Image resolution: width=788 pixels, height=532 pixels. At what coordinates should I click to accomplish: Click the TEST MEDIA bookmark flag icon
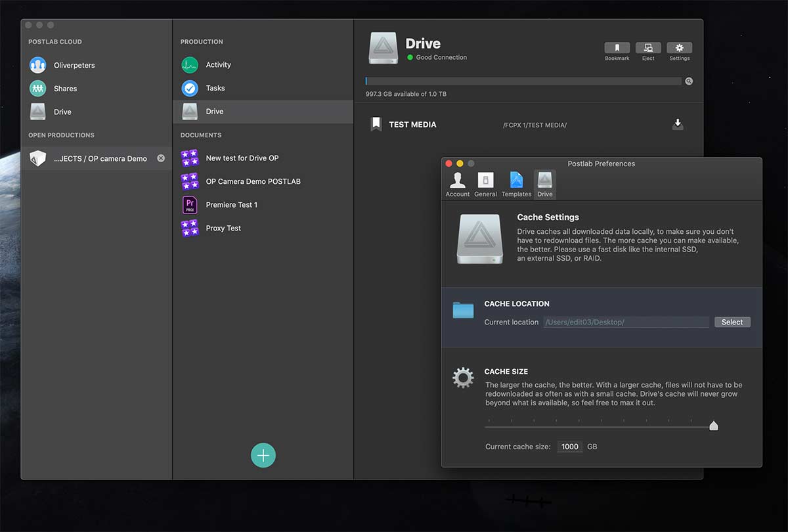[376, 124]
